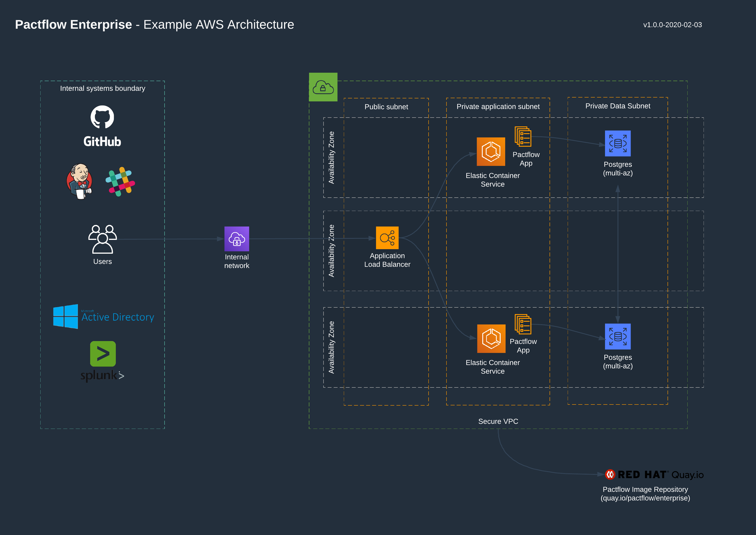This screenshot has height=535, width=756.
Task: Select the upper Elastic Container Service icon
Action: 491,152
